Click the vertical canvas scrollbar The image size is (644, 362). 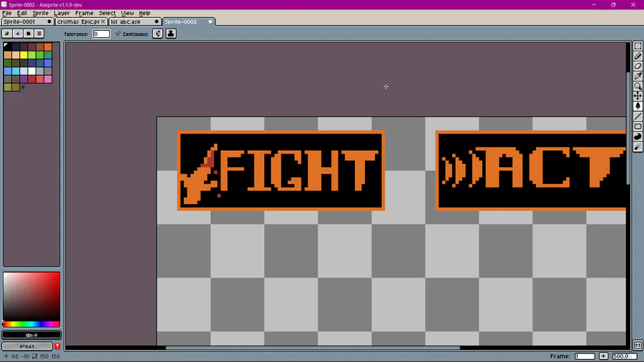(628, 128)
